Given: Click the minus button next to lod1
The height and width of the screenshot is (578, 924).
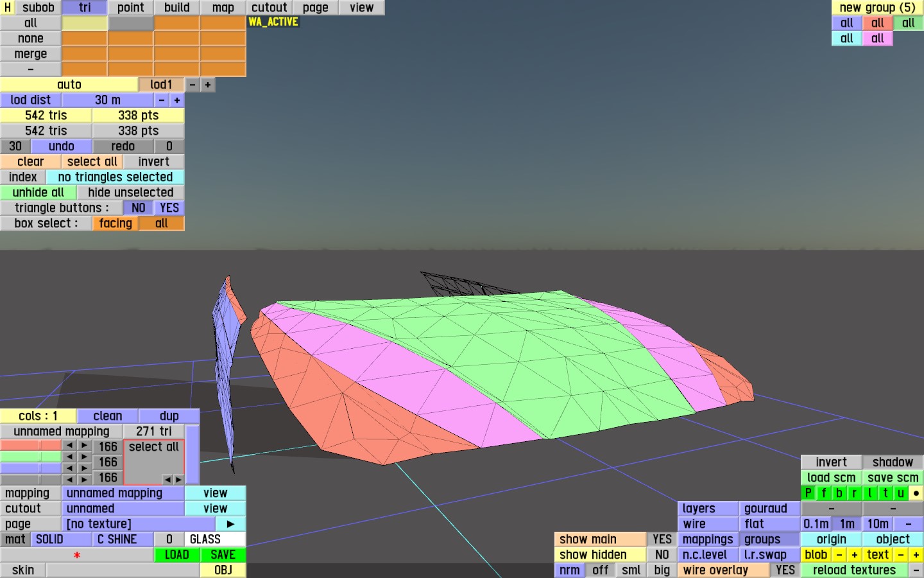Looking at the screenshot, I should pyautogui.click(x=193, y=85).
